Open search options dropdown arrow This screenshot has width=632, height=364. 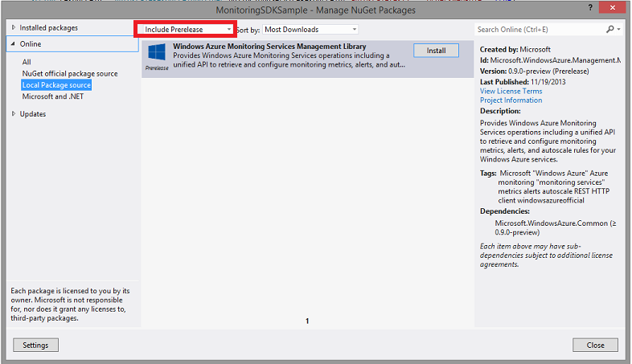click(618, 29)
